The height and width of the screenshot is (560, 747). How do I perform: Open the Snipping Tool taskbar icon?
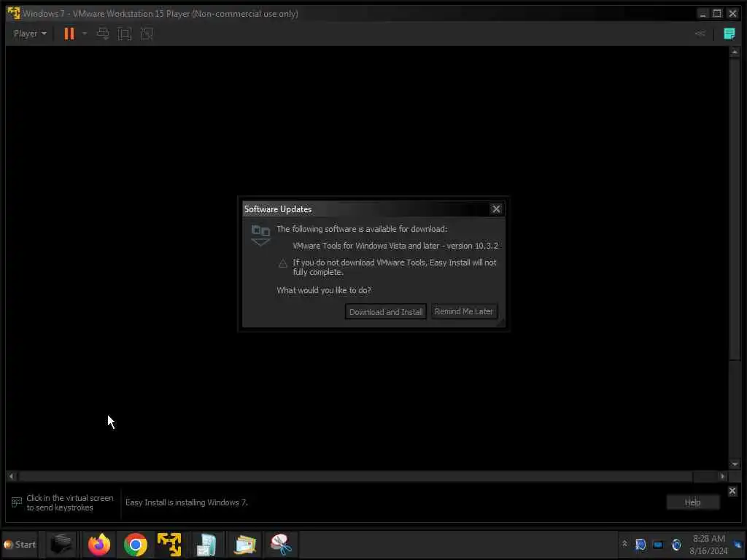coord(281,544)
